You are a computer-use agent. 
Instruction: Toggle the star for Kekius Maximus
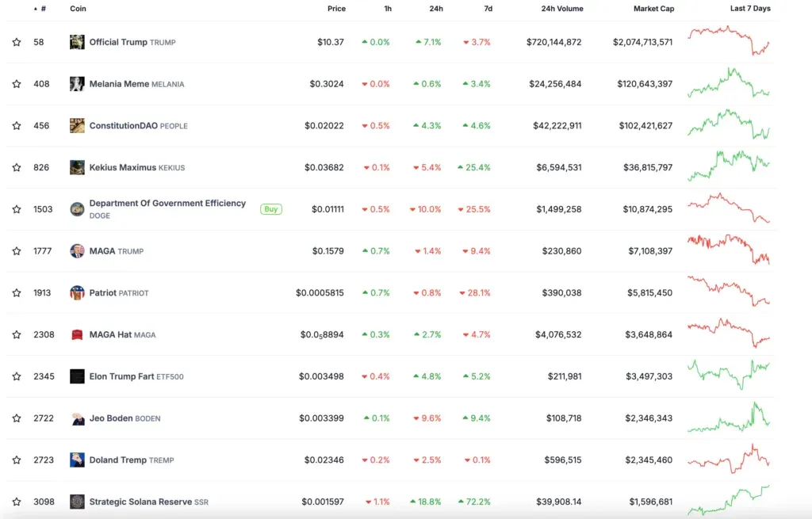coord(17,167)
